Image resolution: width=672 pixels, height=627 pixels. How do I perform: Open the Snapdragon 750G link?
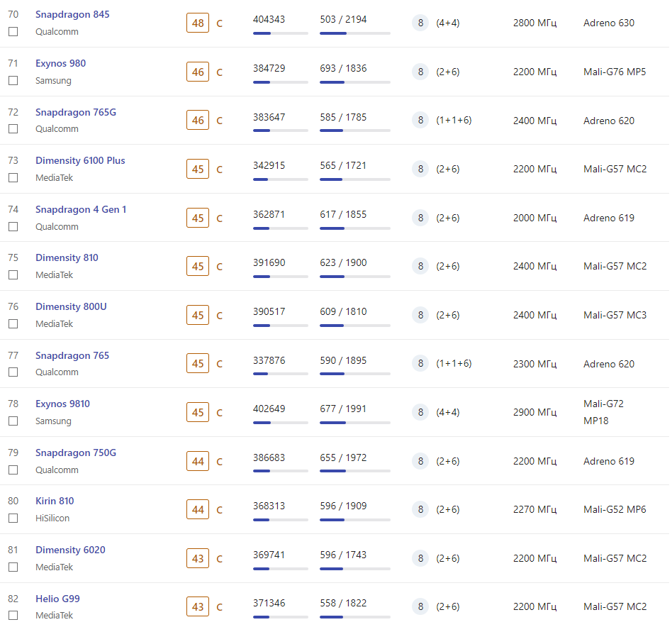[75, 453]
